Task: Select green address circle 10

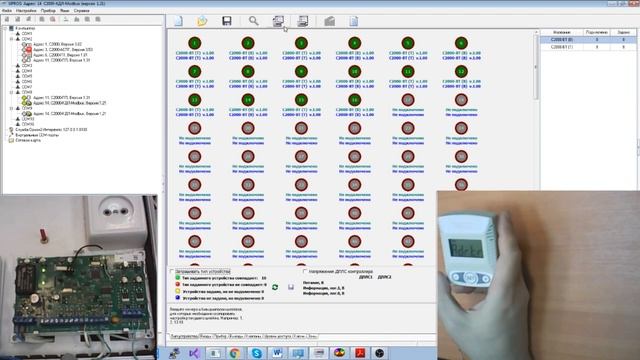Action: click(x=355, y=71)
